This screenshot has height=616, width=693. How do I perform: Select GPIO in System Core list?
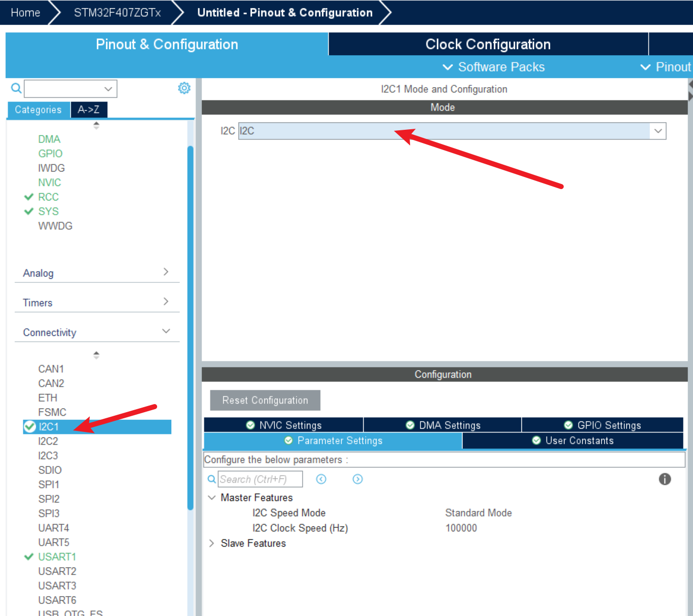click(x=50, y=154)
